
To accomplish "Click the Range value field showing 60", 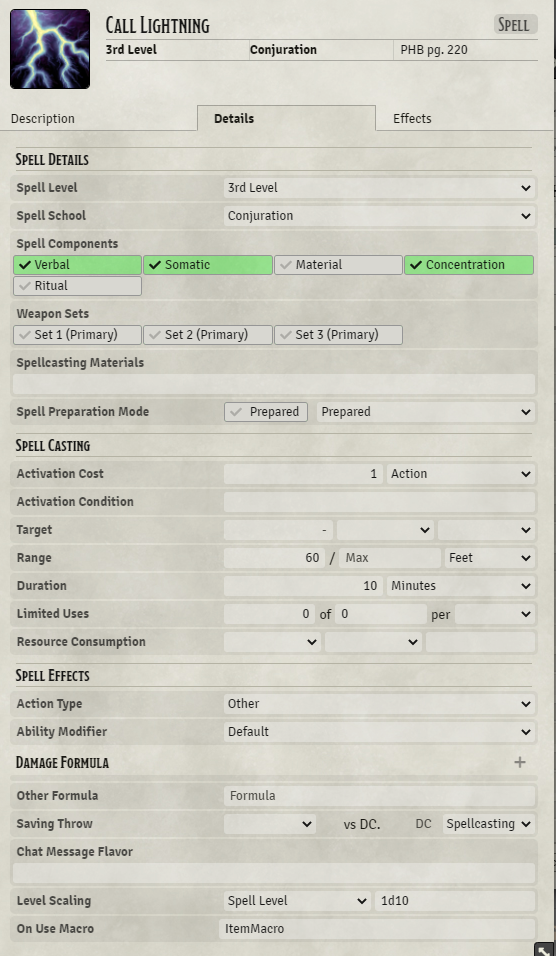I will click(274, 558).
